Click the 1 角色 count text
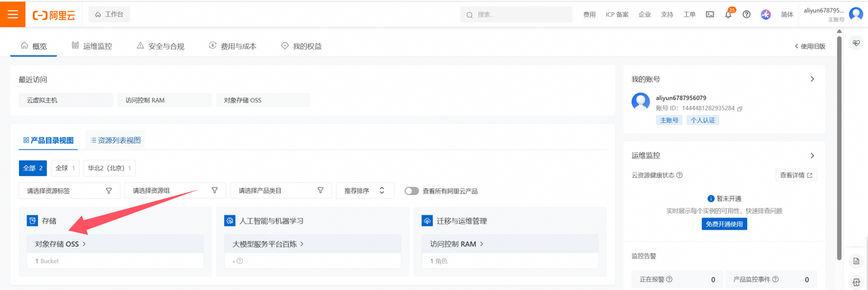Viewport: 868px width, 290px height. [439, 261]
